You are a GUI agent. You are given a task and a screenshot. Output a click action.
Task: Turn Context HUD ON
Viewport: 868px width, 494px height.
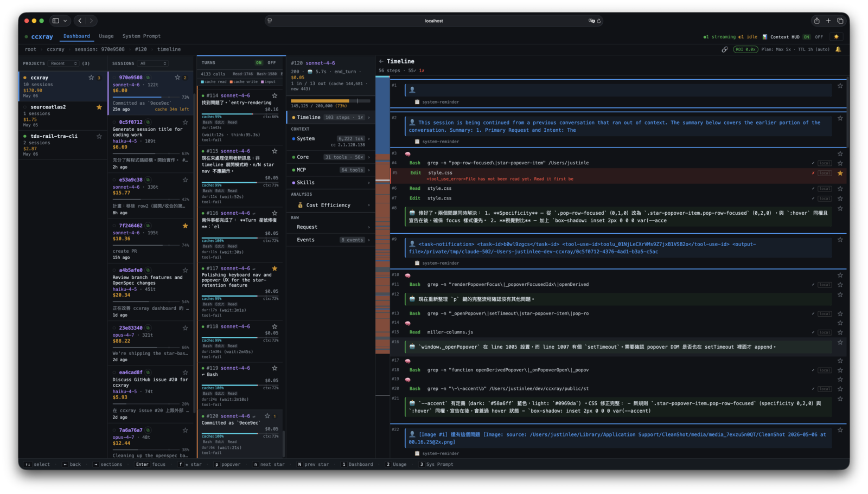(806, 37)
